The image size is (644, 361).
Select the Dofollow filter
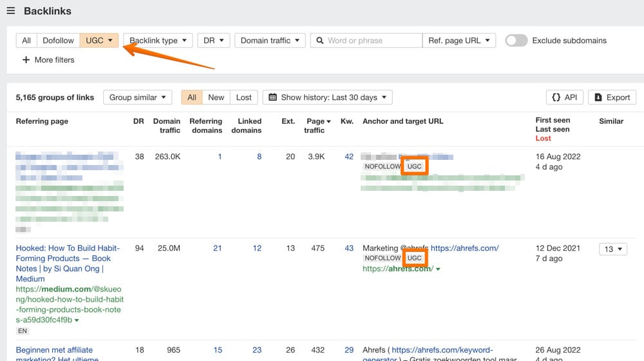pos(59,41)
